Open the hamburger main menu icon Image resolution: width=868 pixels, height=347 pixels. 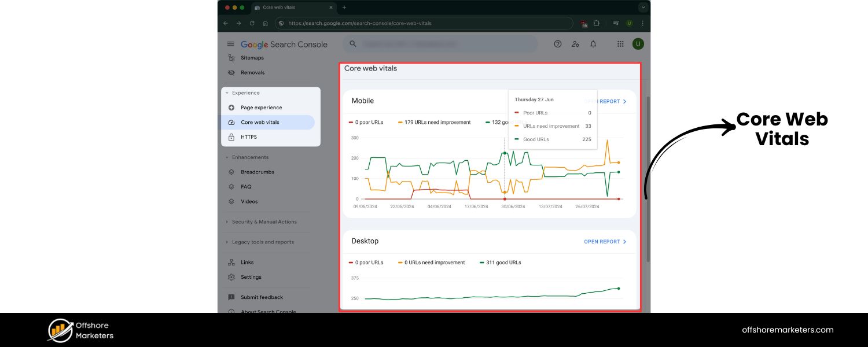tap(231, 44)
